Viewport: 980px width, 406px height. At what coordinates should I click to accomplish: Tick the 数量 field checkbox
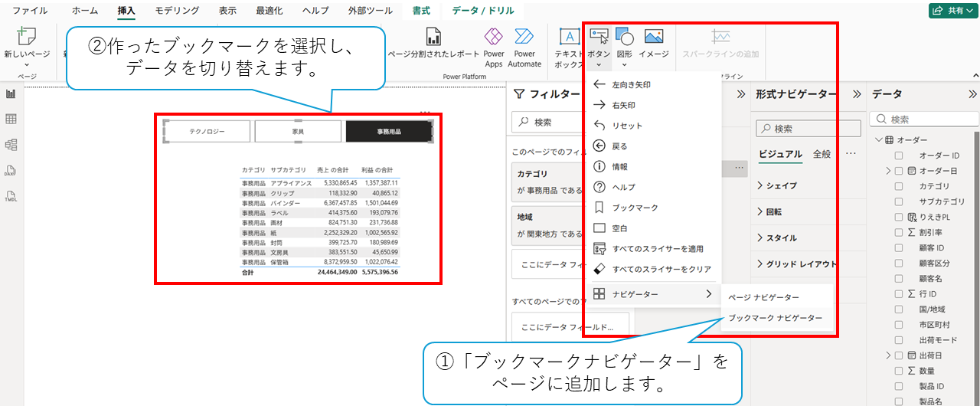tap(899, 371)
